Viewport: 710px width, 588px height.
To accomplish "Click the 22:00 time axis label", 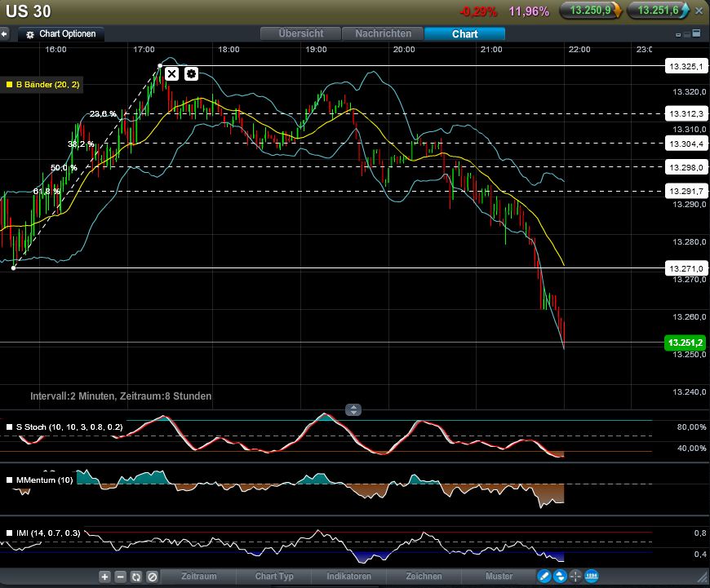I will [x=579, y=49].
